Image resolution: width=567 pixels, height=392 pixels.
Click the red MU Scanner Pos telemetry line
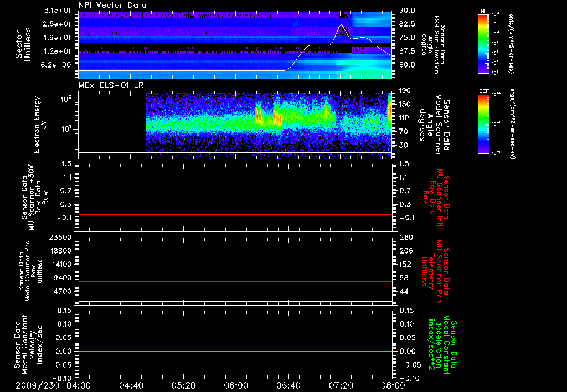(235, 281)
